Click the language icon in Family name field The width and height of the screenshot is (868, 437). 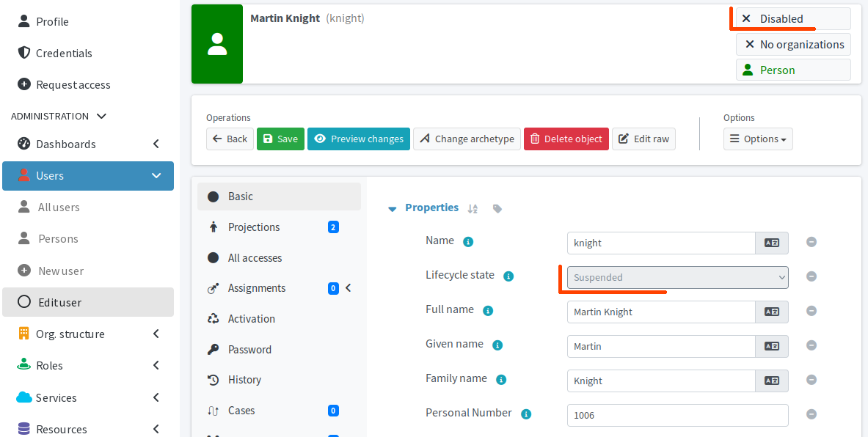click(772, 381)
